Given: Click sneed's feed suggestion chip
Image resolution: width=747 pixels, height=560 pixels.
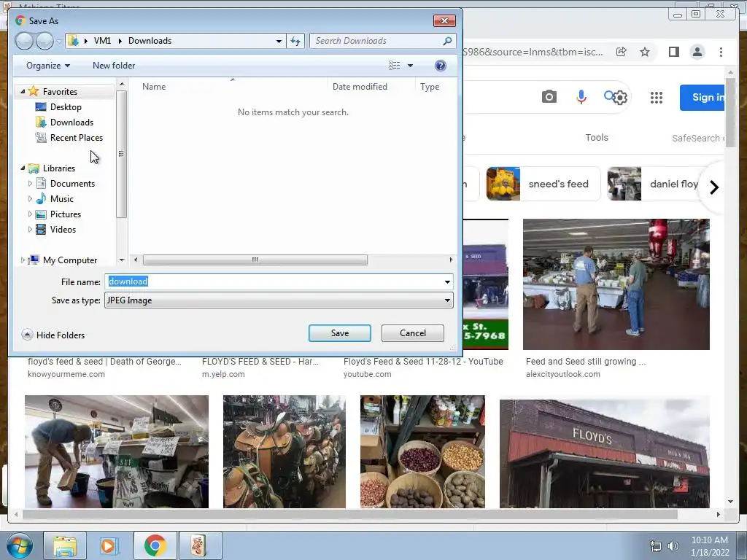Looking at the screenshot, I should click(543, 184).
